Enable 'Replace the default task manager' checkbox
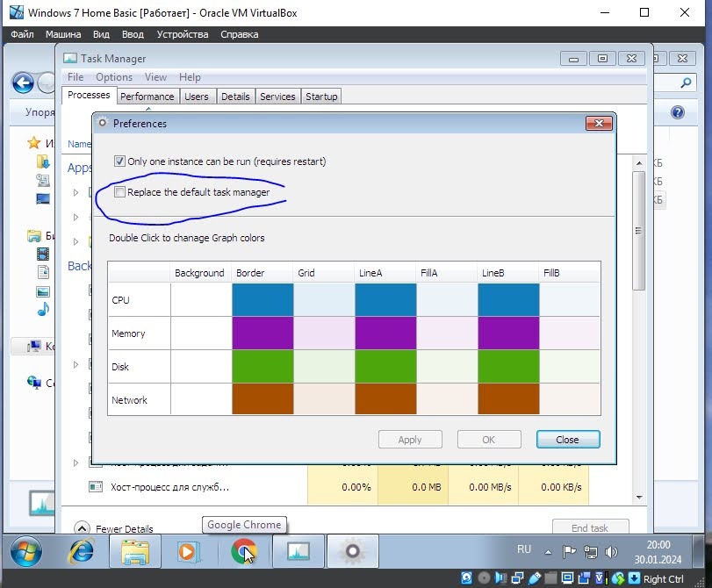 pyautogui.click(x=119, y=192)
